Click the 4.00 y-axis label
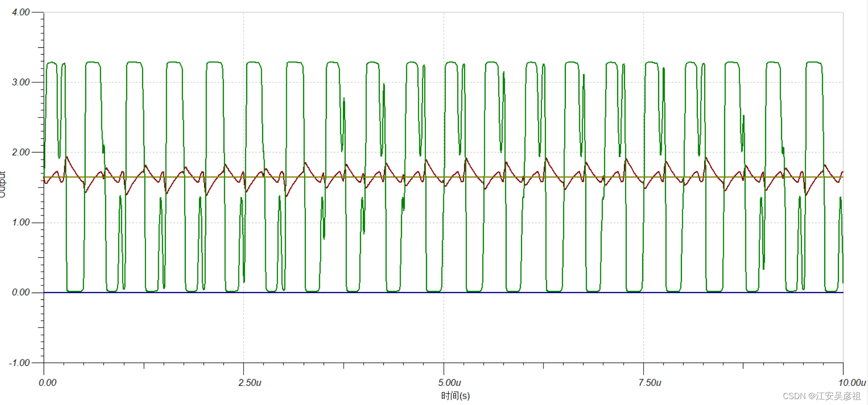The width and height of the screenshot is (868, 405). click(21, 12)
